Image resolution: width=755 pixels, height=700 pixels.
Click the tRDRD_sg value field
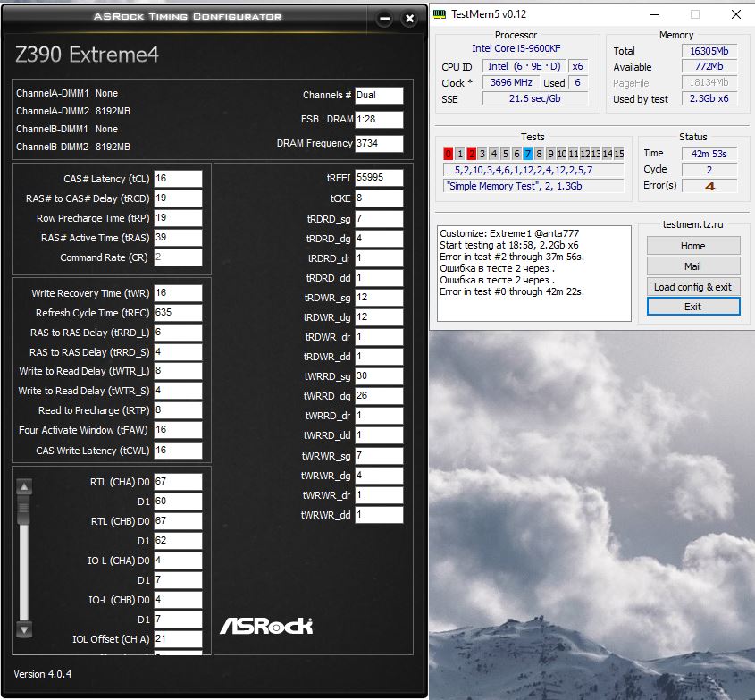point(379,219)
